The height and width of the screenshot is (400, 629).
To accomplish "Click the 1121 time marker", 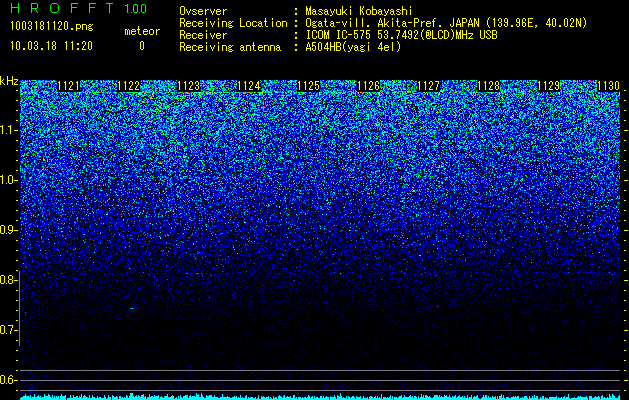I will click(x=69, y=86).
